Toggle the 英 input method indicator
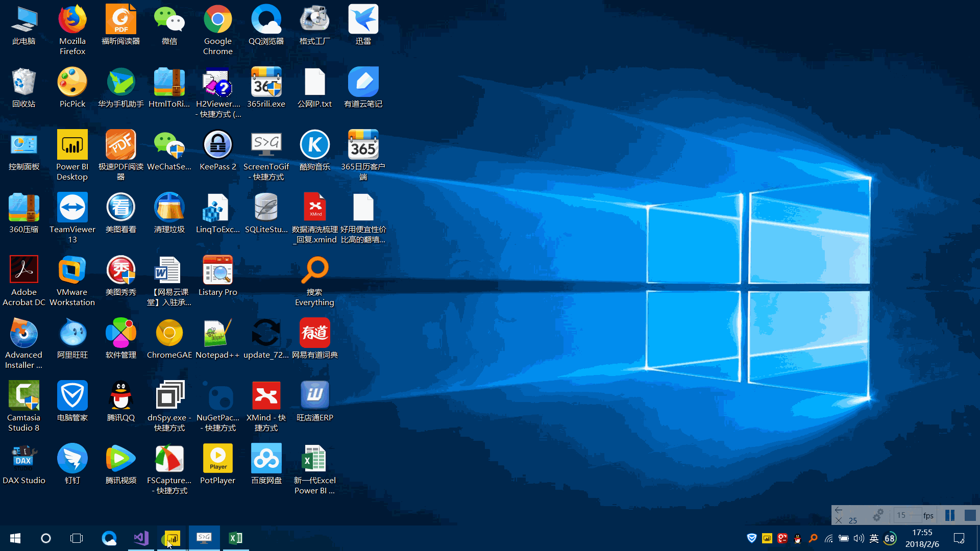Screen dimensions: 980x551 (874, 538)
